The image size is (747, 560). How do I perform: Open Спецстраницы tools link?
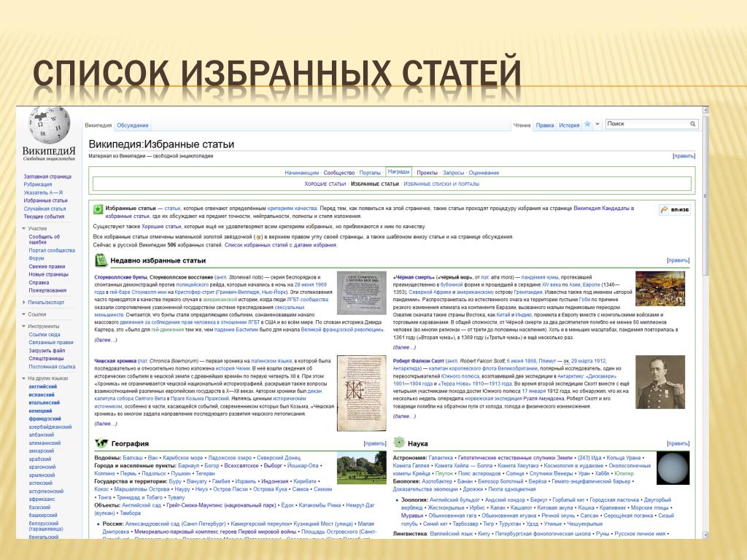point(46,358)
